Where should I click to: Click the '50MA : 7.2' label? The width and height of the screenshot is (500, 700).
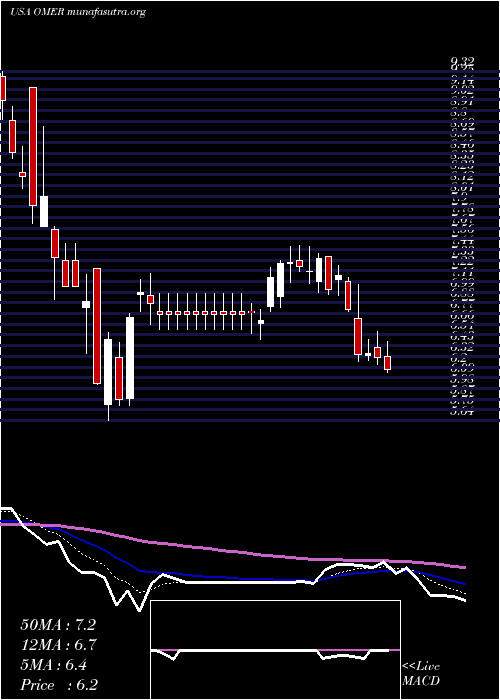pos(58,625)
